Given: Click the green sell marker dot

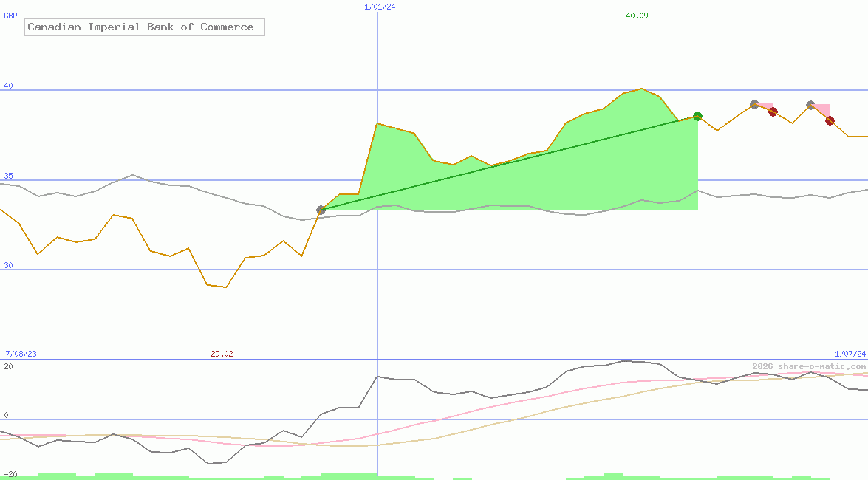Looking at the screenshot, I should (697, 116).
